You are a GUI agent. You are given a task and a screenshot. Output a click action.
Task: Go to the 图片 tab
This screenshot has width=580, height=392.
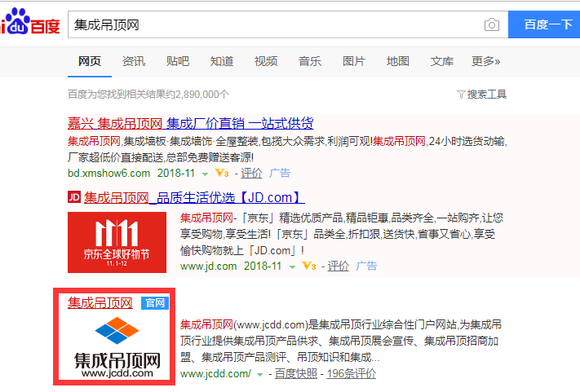click(x=353, y=61)
